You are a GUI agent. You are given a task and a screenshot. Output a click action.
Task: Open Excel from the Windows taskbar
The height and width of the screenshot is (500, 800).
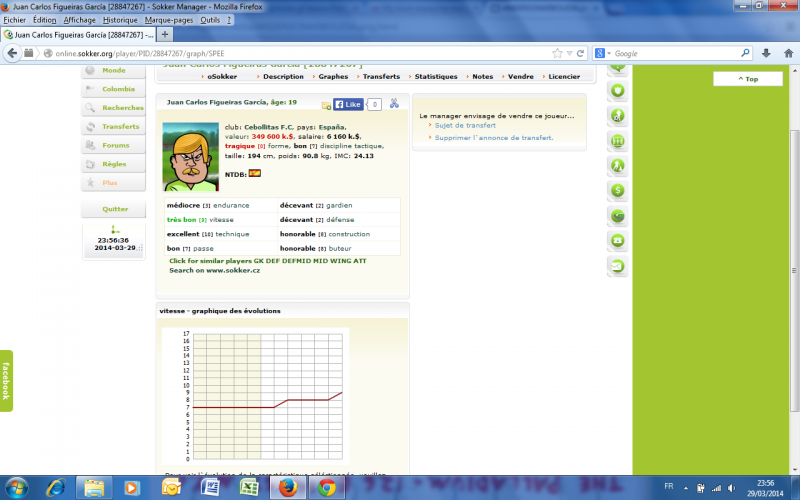[x=248, y=487]
